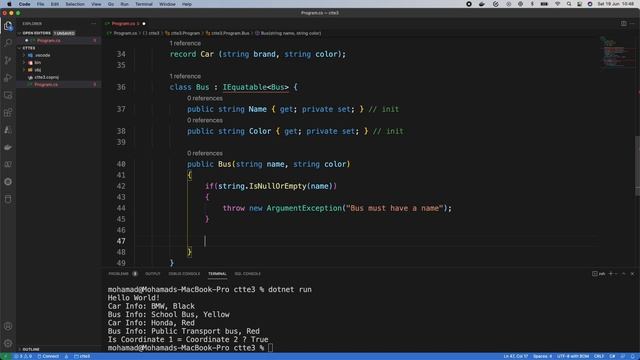
Task: Open the Terminal menu
Action: click(144, 4)
